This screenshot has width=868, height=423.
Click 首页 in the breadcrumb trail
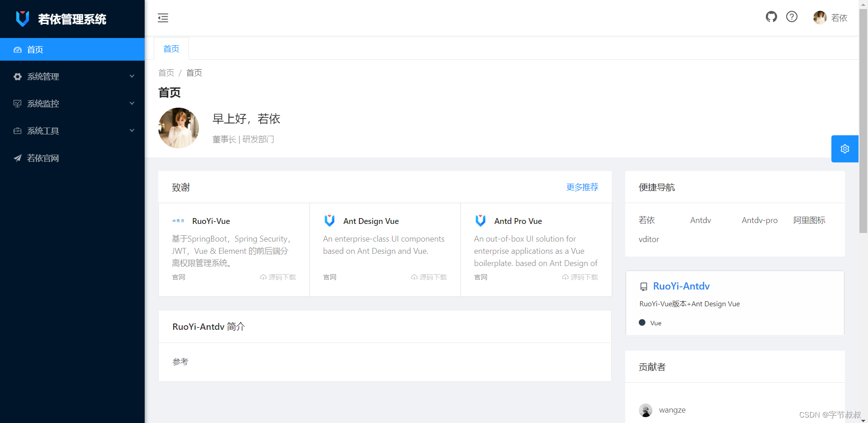165,72
